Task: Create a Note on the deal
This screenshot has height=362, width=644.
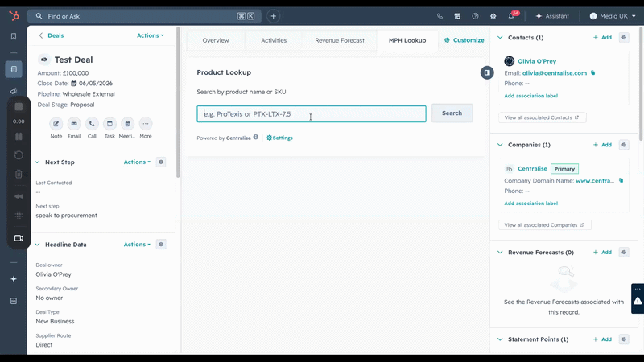Action: pos(56,124)
